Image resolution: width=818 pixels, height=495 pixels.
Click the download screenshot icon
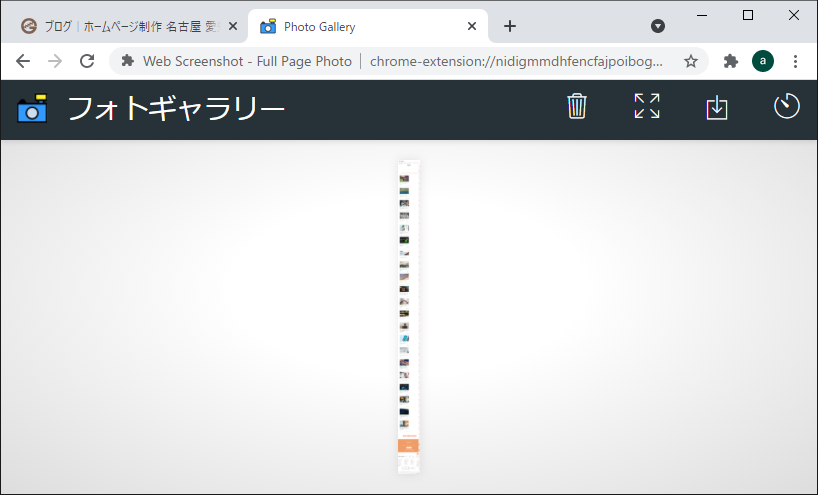[717, 107]
